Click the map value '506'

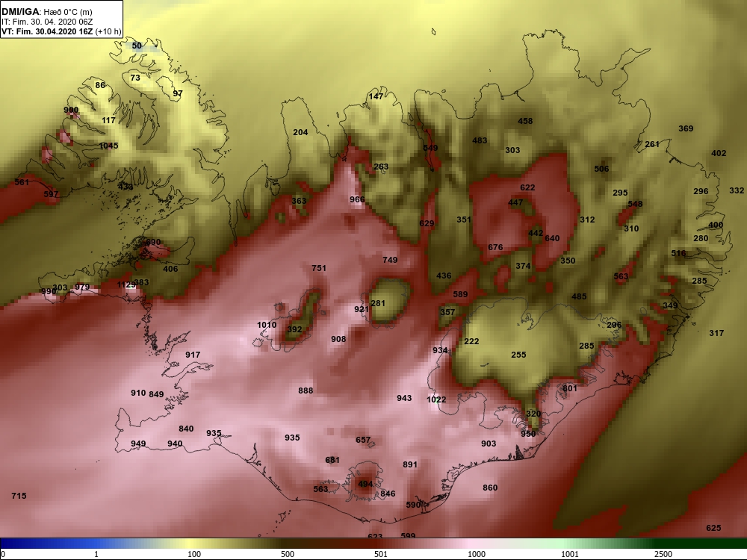coord(601,169)
